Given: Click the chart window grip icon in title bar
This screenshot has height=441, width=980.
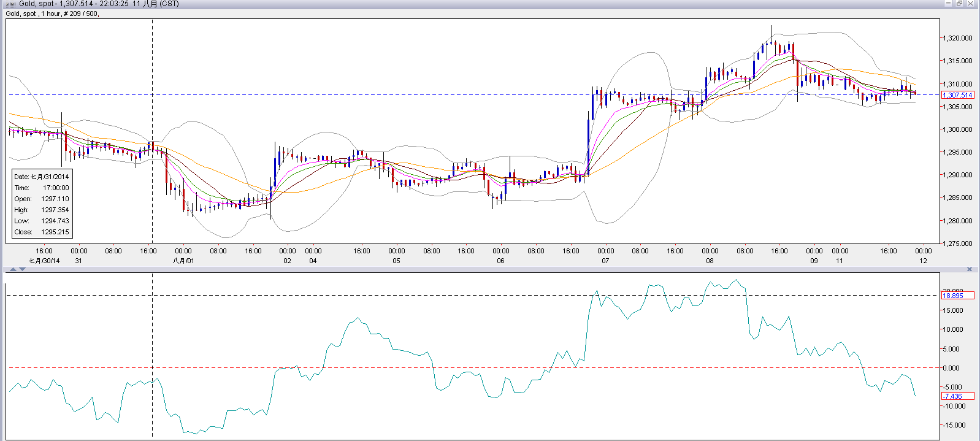Looking at the screenshot, I should (10, 4).
